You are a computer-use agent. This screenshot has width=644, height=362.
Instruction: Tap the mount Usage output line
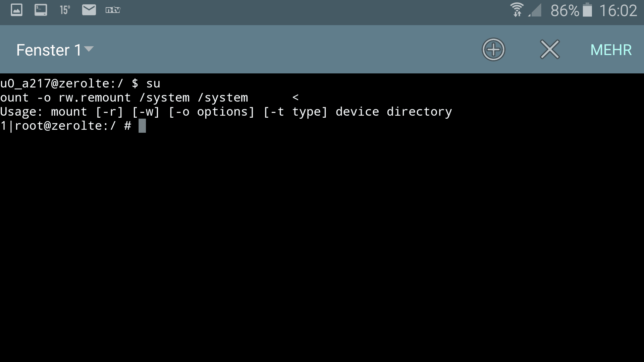[x=226, y=112]
